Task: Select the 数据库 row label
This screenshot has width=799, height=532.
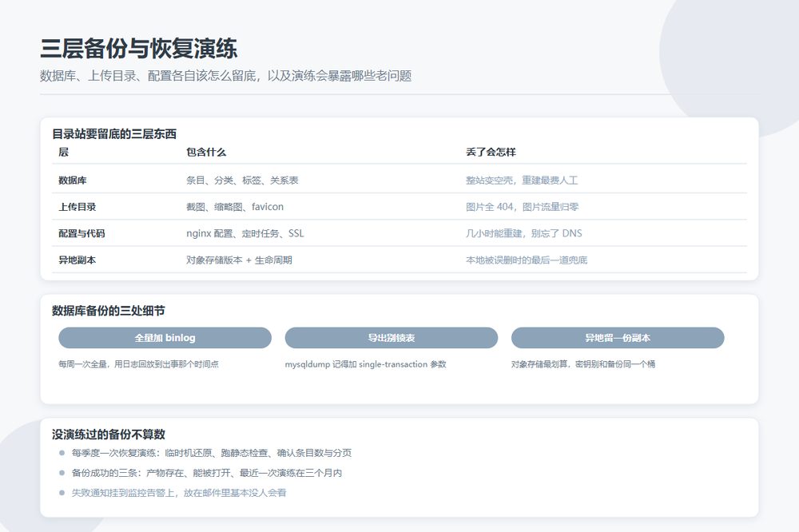Action: (x=73, y=181)
